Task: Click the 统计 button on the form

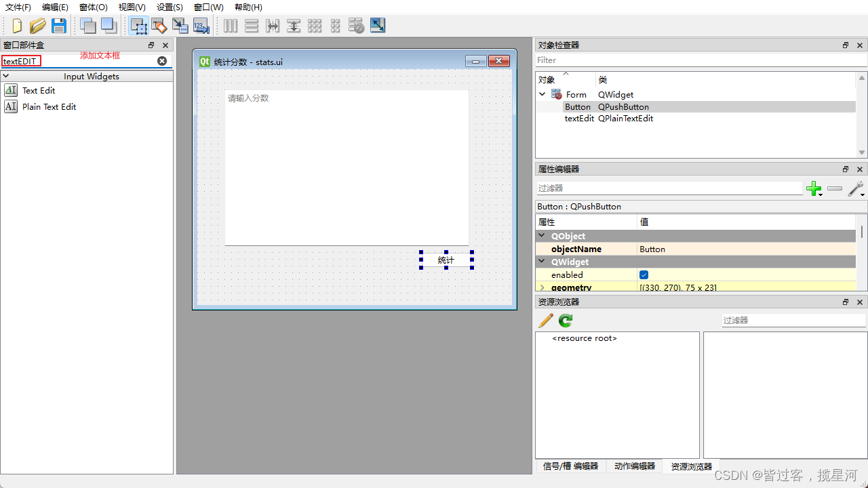Action: point(446,260)
